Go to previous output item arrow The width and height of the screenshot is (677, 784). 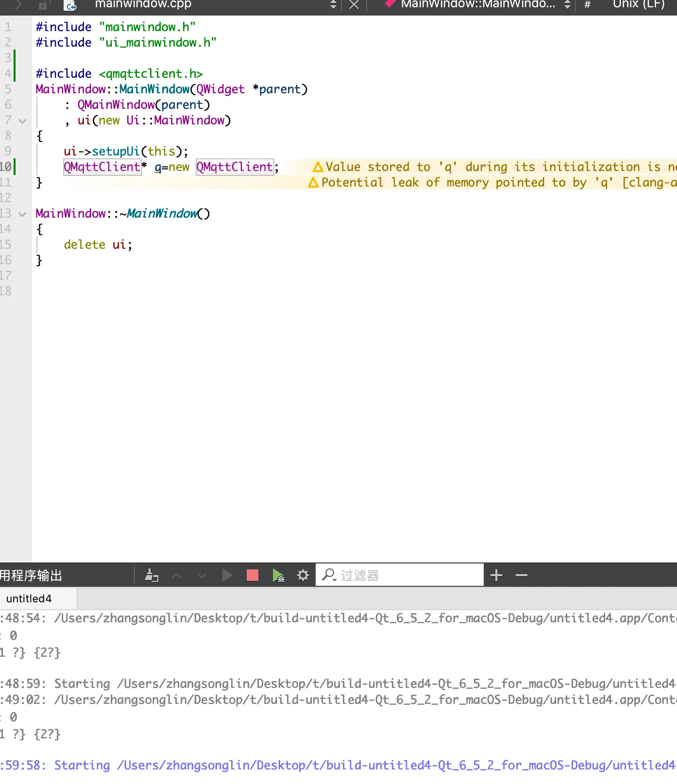point(176,576)
